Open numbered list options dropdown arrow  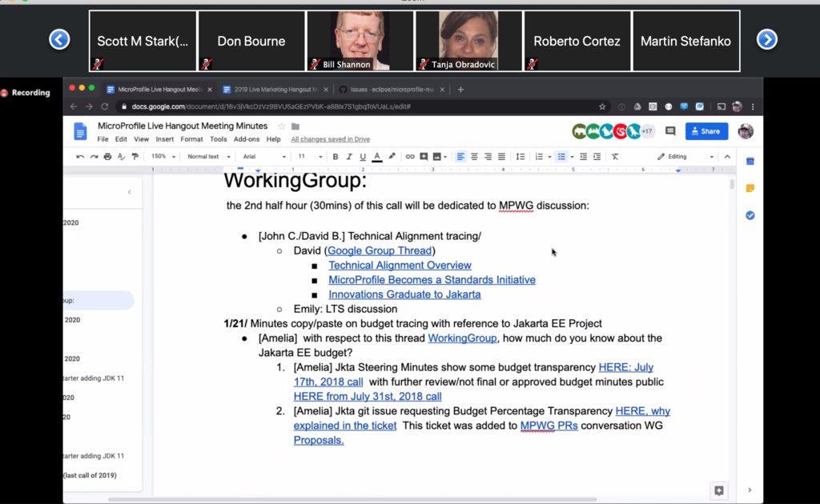pos(549,157)
